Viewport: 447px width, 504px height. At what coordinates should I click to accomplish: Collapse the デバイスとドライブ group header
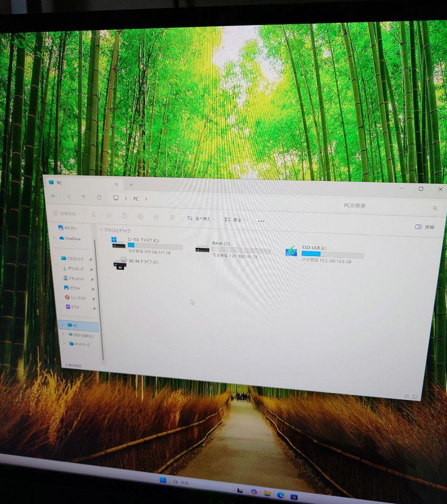click(103, 231)
